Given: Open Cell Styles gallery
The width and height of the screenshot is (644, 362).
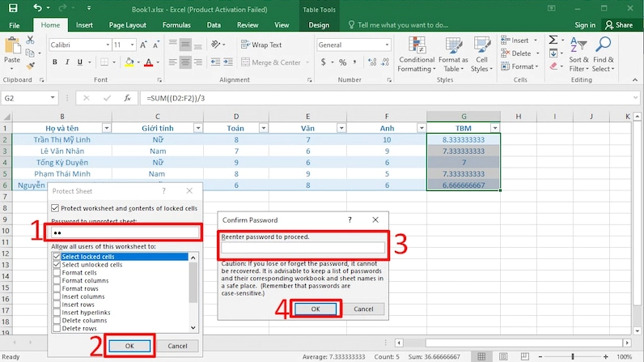Looking at the screenshot, I should (x=481, y=54).
